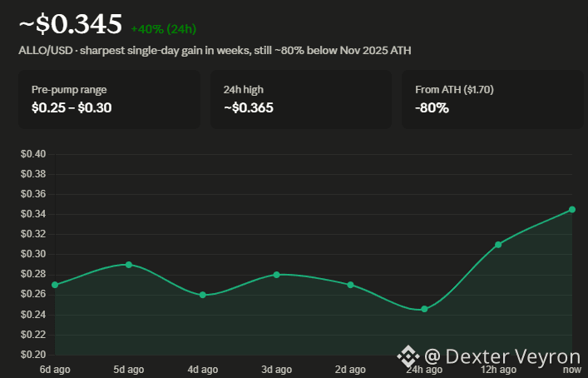This screenshot has width=588, height=378.
Task: Select the 24h high card
Action: pyautogui.click(x=301, y=99)
